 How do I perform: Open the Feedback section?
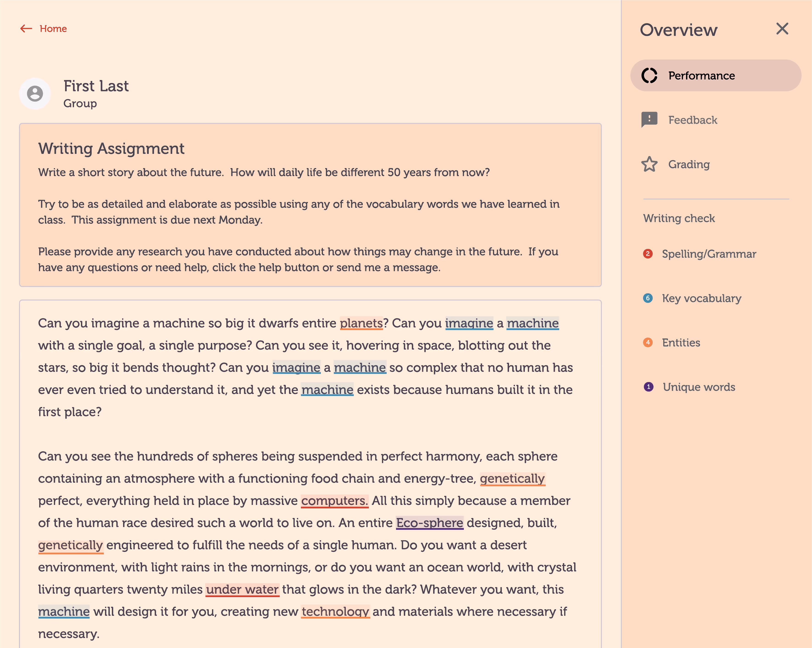[x=693, y=120]
